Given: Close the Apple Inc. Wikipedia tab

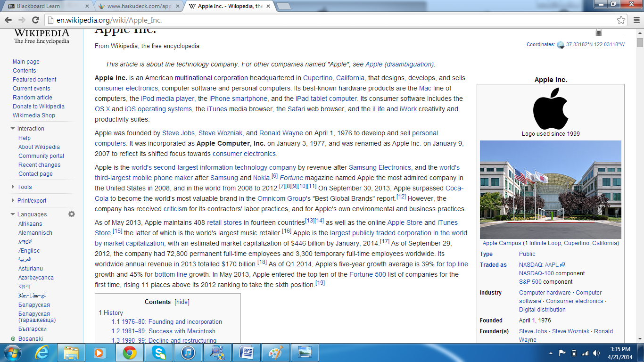Looking at the screenshot, I should 269,7.
